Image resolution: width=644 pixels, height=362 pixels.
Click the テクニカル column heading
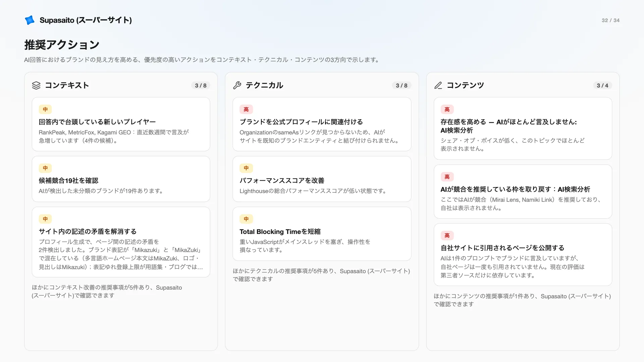click(264, 85)
